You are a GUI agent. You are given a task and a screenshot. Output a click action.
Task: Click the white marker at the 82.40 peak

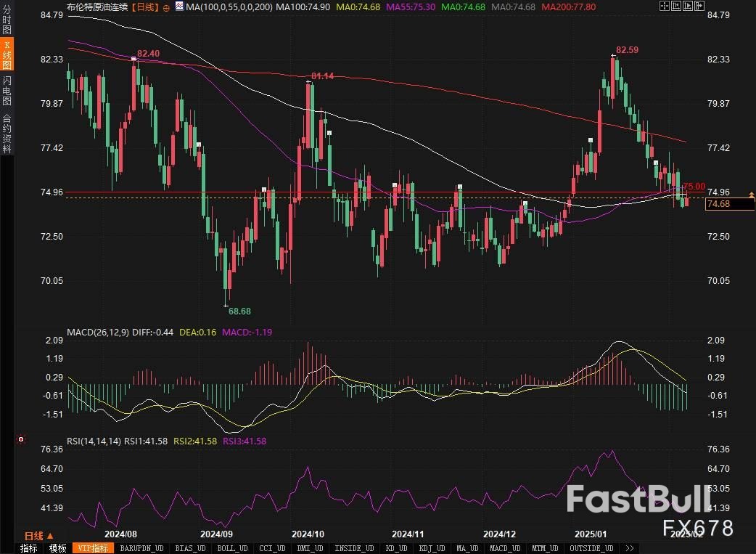135,59
